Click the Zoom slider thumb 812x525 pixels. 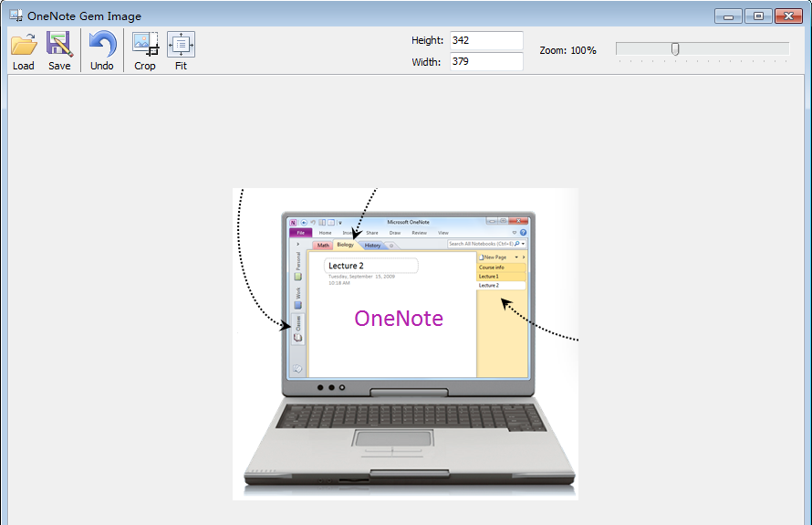(x=675, y=49)
